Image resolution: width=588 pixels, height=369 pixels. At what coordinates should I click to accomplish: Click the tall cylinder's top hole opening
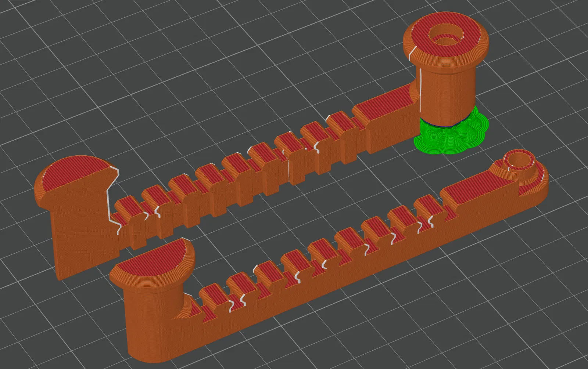(446, 34)
